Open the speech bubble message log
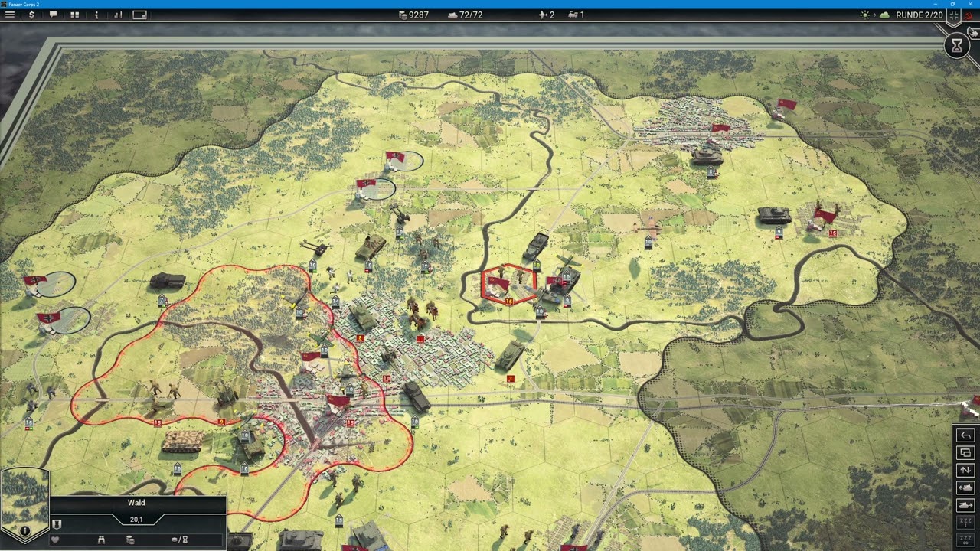Image resolution: width=980 pixels, height=551 pixels. (x=53, y=15)
